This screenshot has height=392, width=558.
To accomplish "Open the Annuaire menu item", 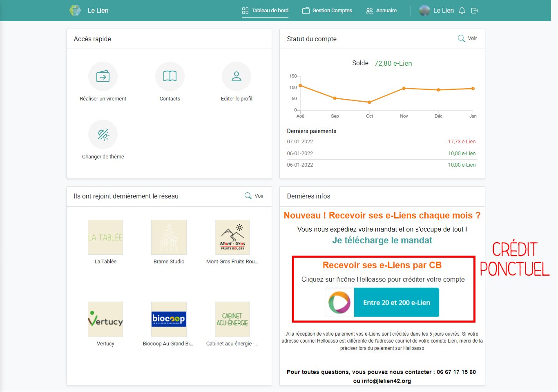I will 381,11.
